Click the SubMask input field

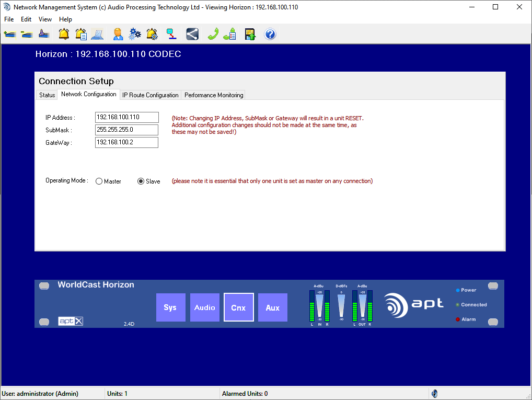[x=126, y=130]
